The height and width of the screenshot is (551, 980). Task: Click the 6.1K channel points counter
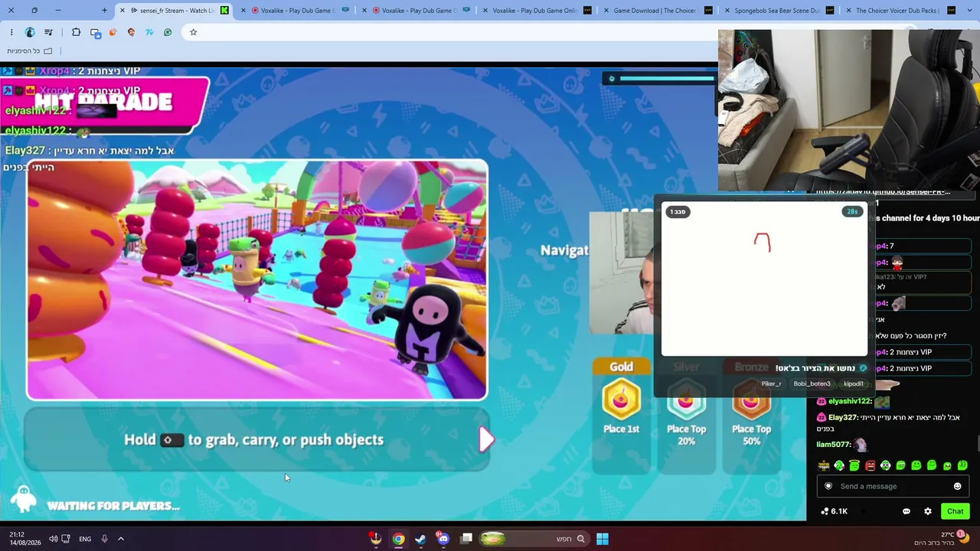pos(834,511)
